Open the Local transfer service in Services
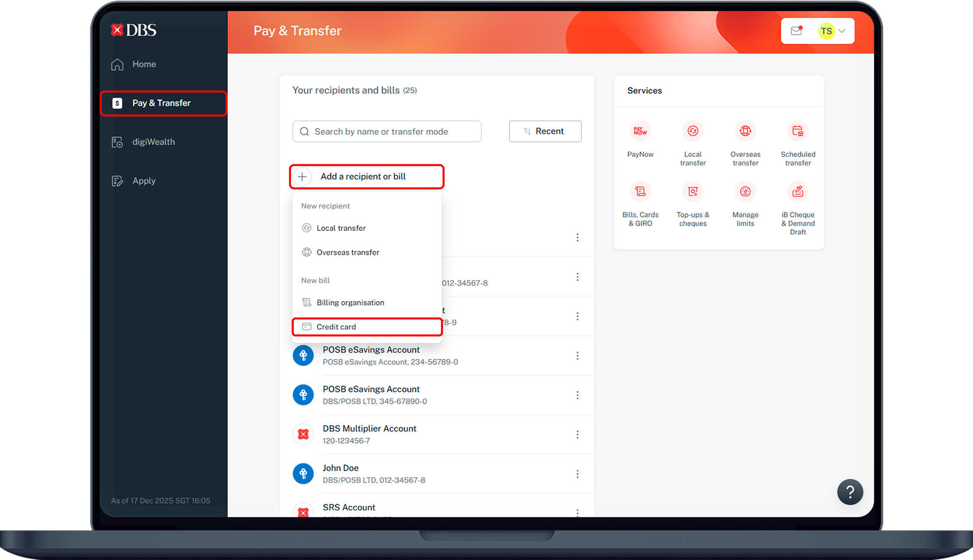Screen dimensions: 973x560 coord(693,131)
